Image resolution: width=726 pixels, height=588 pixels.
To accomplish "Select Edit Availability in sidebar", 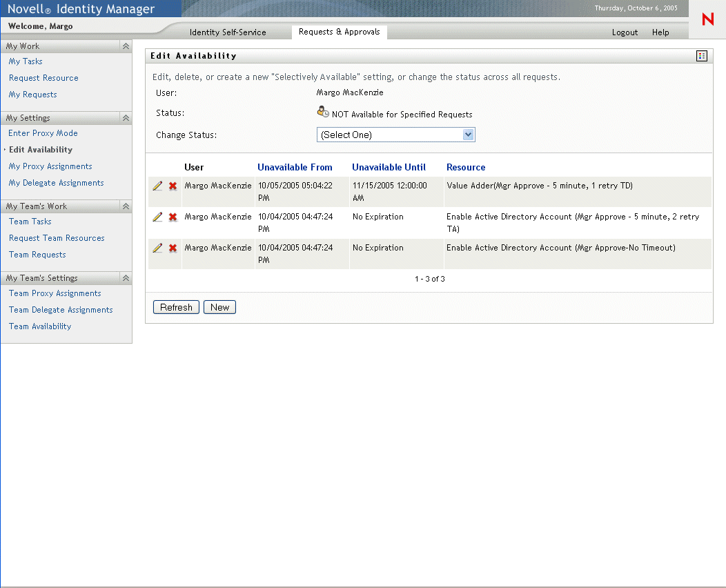I will 41,150.
